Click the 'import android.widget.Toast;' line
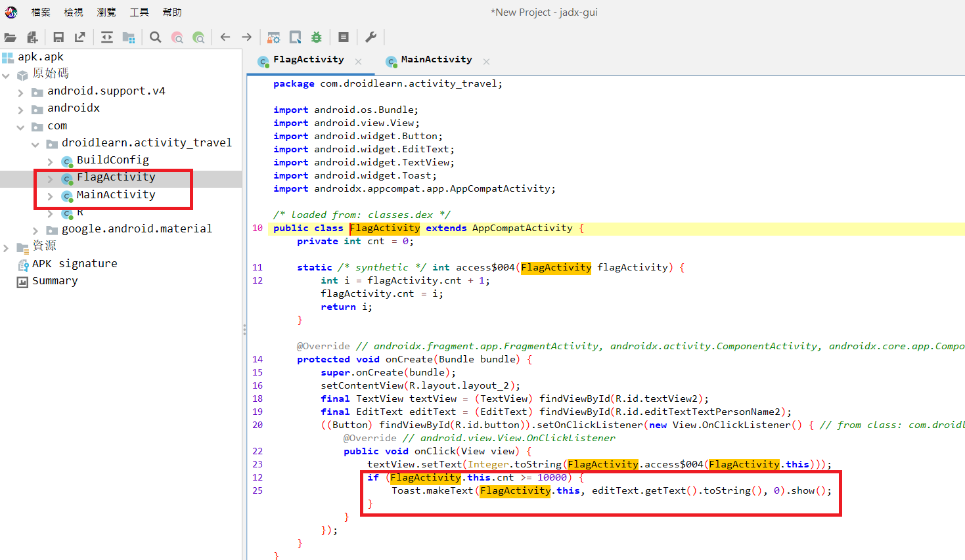The width and height of the screenshot is (965, 560). [x=355, y=175]
